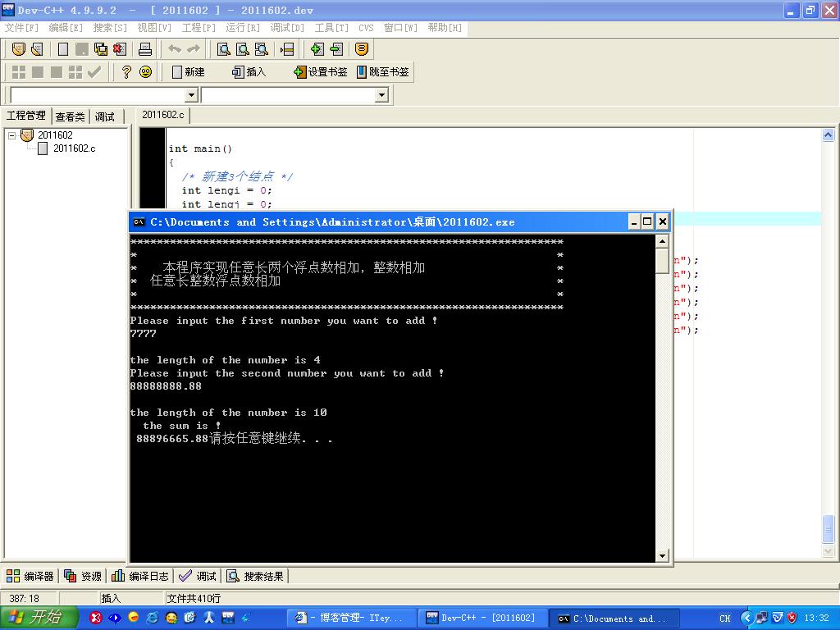The width and height of the screenshot is (840, 630).
Task: Open project options via the orange shield icon
Action: click(x=362, y=49)
